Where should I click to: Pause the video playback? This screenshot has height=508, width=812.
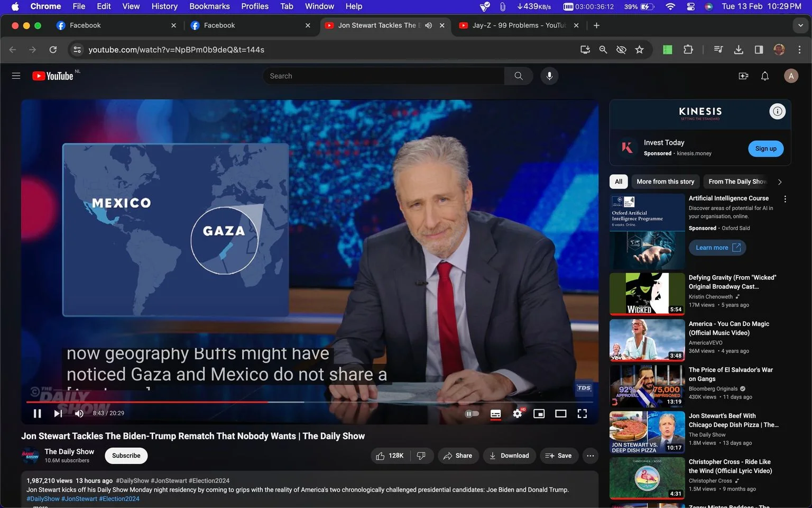point(38,413)
